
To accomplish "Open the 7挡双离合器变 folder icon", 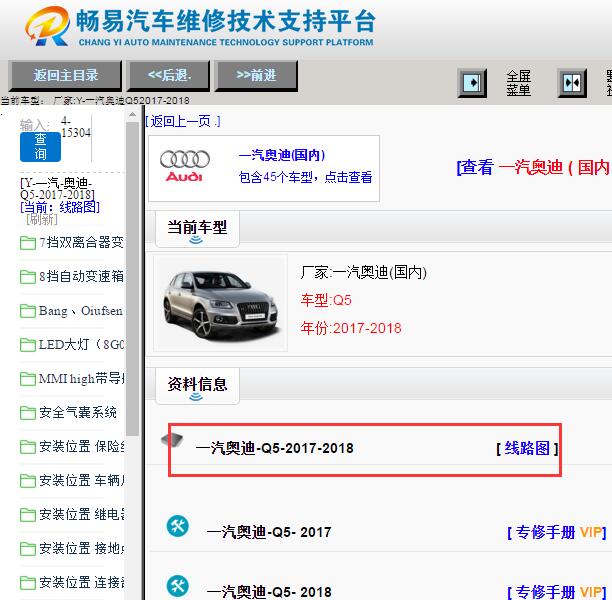I will point(28,243).
